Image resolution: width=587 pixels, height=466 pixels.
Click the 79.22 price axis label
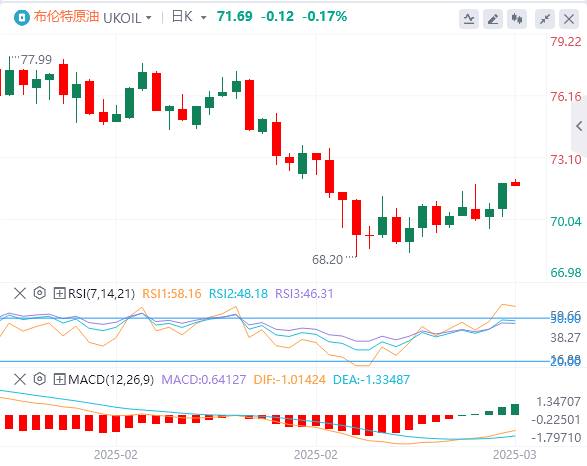[566, 42]
